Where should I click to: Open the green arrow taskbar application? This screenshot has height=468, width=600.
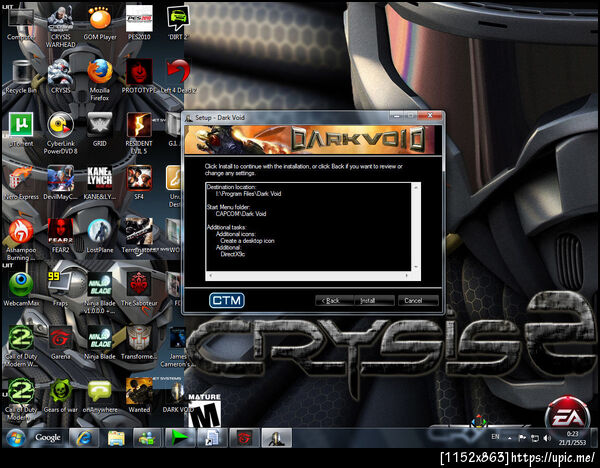pos(180,438)
